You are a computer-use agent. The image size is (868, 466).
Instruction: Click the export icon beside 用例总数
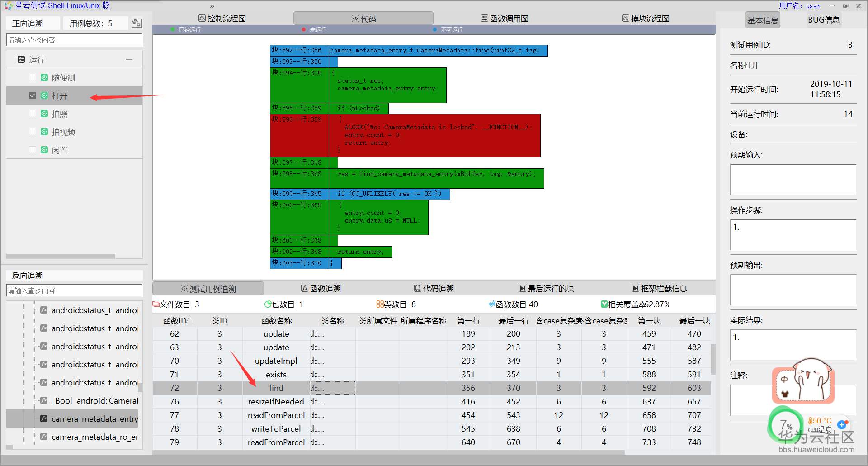click(x=137, y=23)
